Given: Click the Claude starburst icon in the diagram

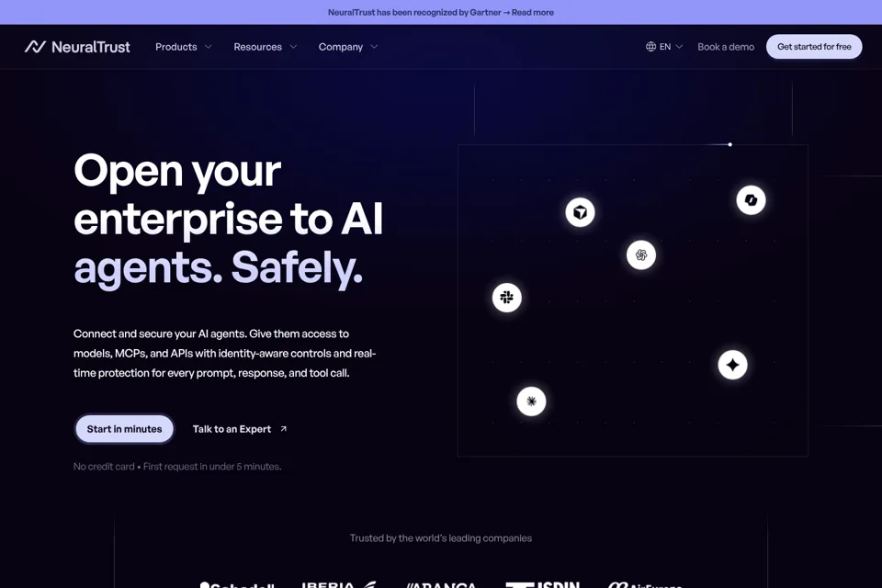Looking at the screenshot, I should coord(531,401).
